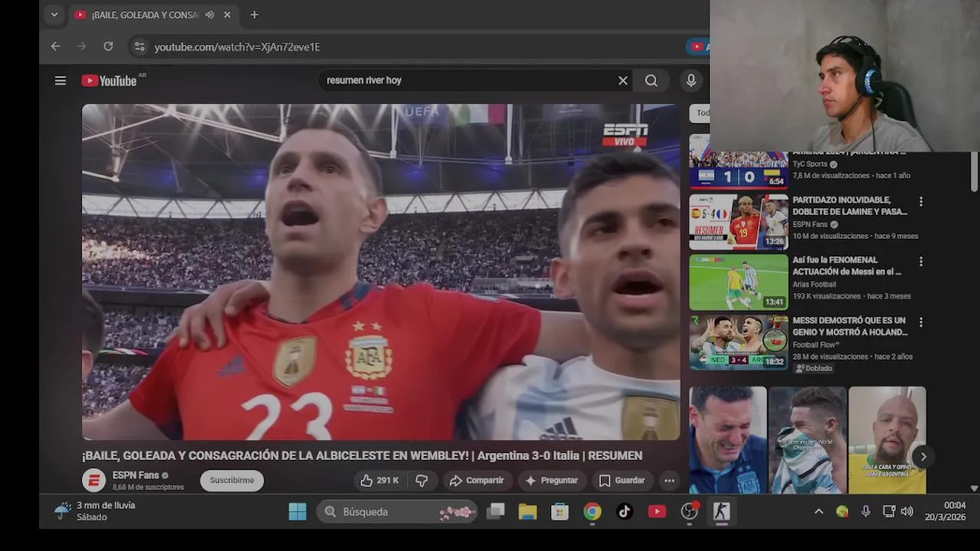Image resolution: width=980 pixels, height=551 pixels.
Task: Click the taskbar Búsqueda search box
Action: (x=397, y=511)
